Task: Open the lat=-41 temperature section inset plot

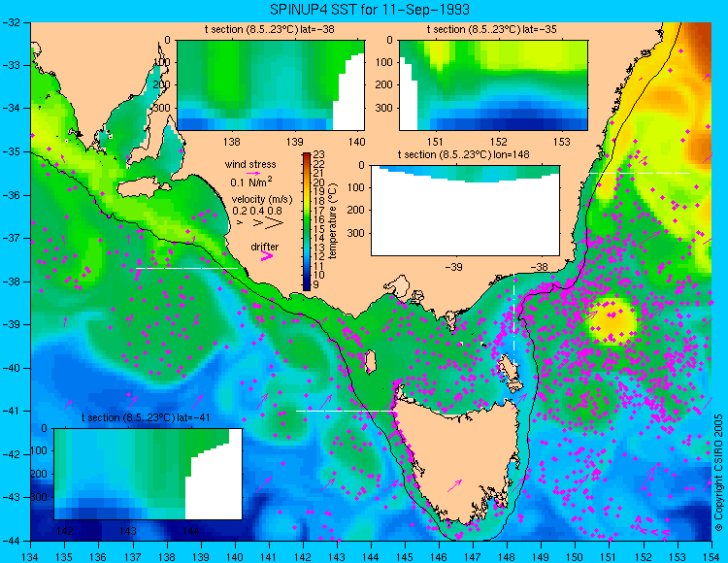Action: (x=149, y=474)
